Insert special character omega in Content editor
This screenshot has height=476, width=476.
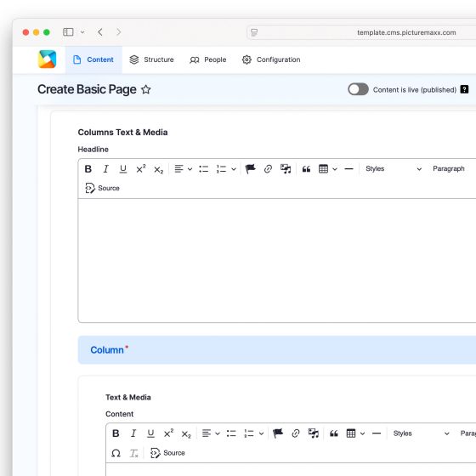pos(116,453)
